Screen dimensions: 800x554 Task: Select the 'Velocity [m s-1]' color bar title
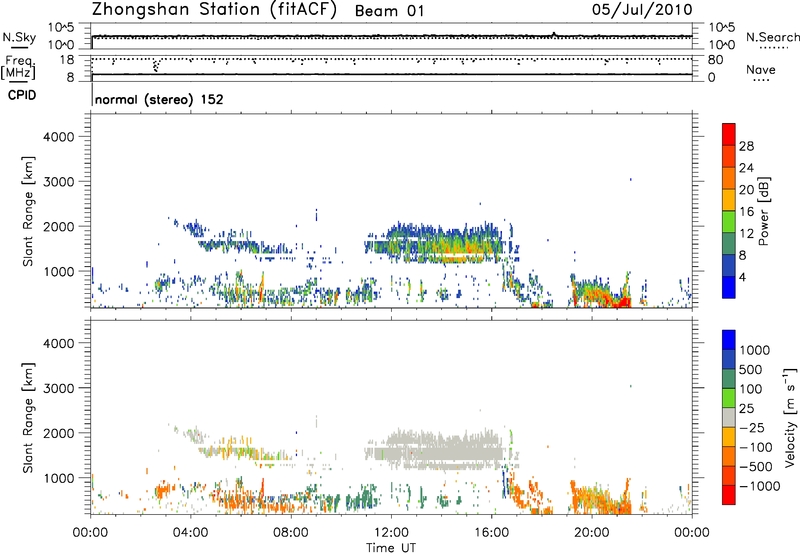coord(790,417)
